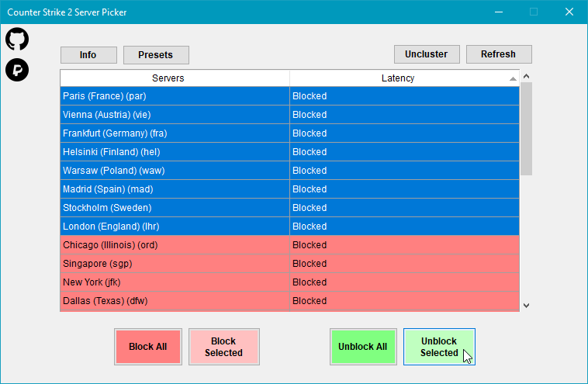The width and height of the screenshot is (588, 384).
Task: Select the Warsaw (Poland) (waw) row
Action: pyautogui.click(x=290, y=171)
